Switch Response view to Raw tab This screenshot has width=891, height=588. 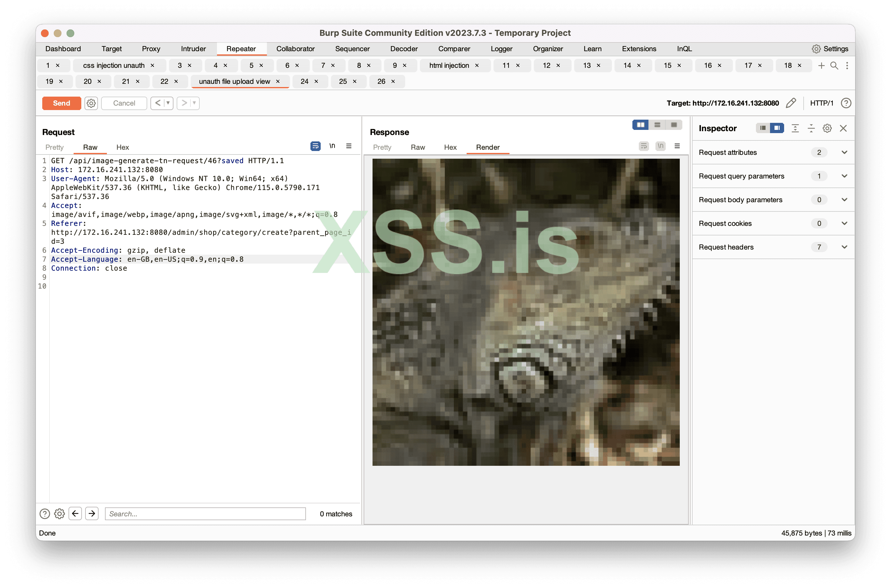coord(418,147)
